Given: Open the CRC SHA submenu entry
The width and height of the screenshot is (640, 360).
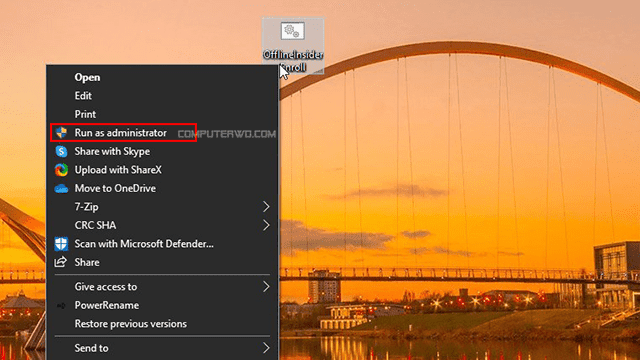Looking at the screenshot, I should coord(162,225).
